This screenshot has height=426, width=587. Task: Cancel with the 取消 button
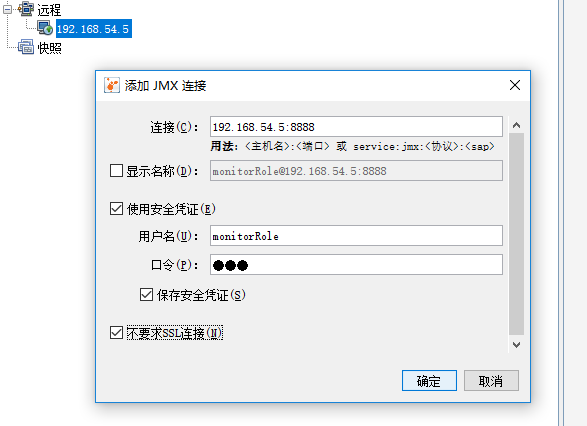click(x=491, y=381)
